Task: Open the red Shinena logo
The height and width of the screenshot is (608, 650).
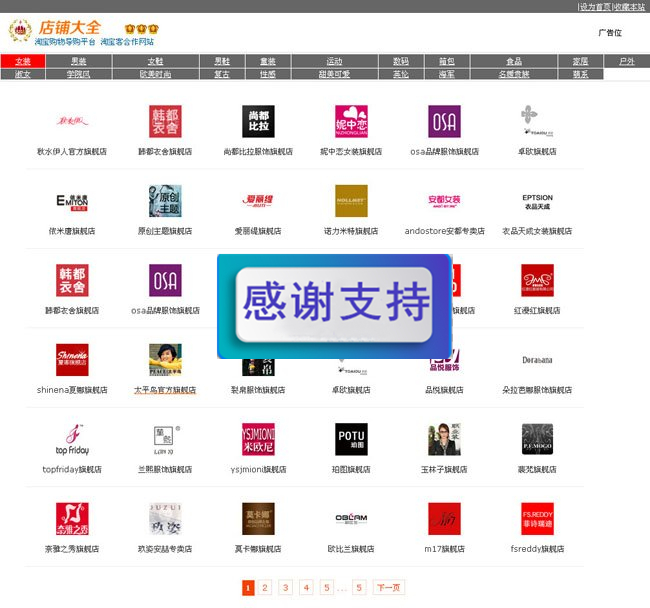Action: coord(72,360)
